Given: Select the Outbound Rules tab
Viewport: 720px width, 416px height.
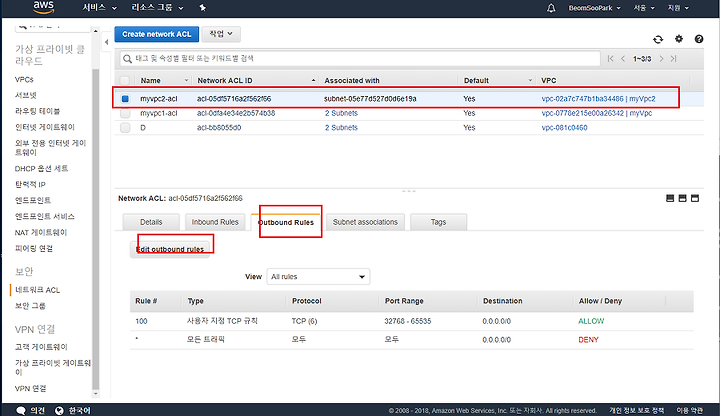Looking at the screenshot, I should (x=286, y=222).
